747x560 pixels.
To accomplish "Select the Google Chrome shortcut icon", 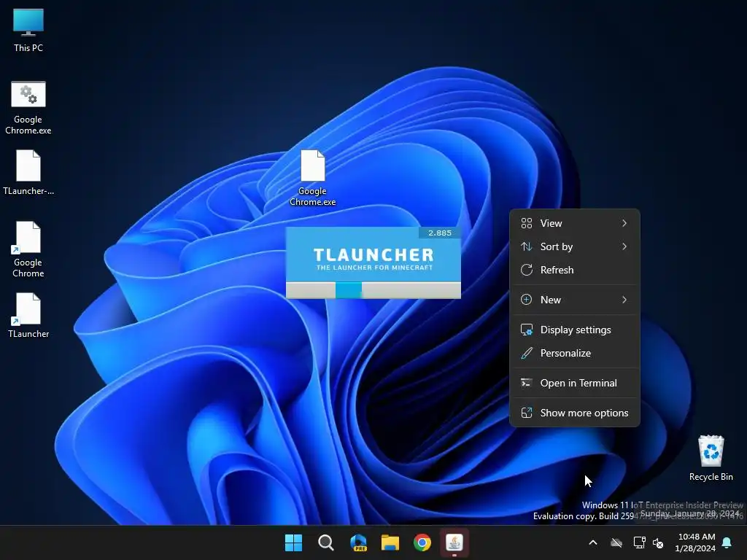I will [x=28, y=249].
